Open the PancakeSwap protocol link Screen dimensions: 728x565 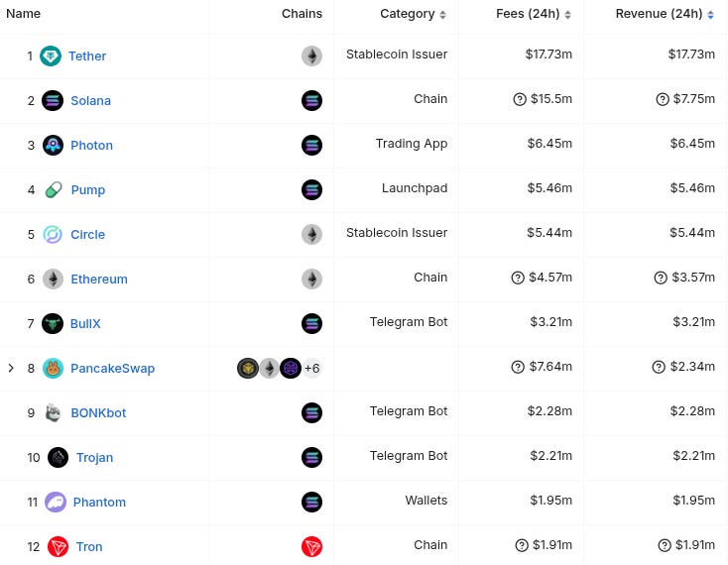tap(112, 369)
